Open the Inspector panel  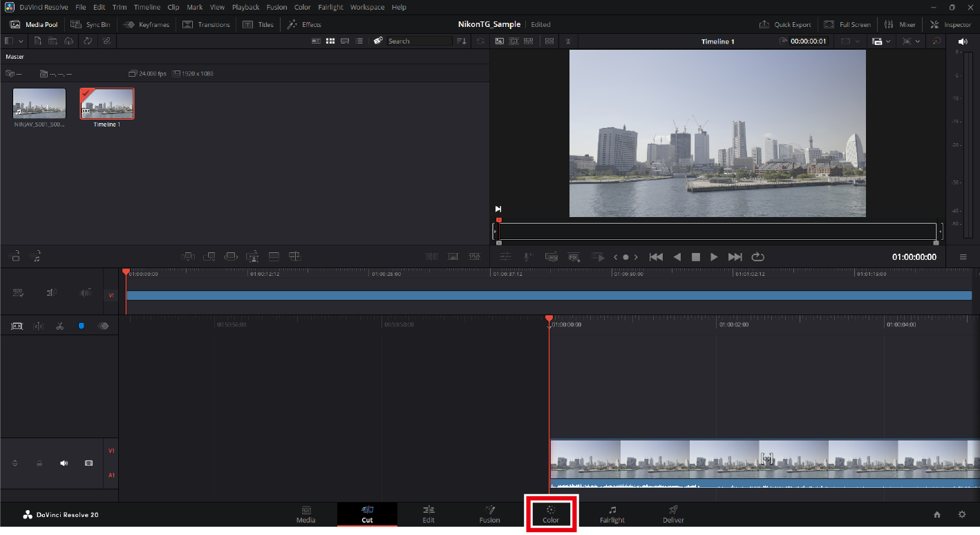[x=951, y=24]
